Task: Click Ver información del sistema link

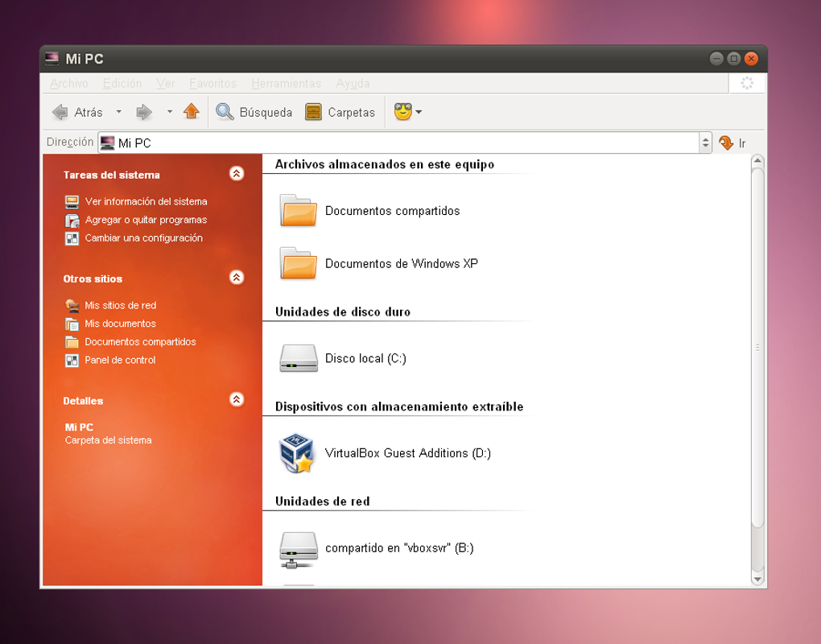Action: (146, 201)
